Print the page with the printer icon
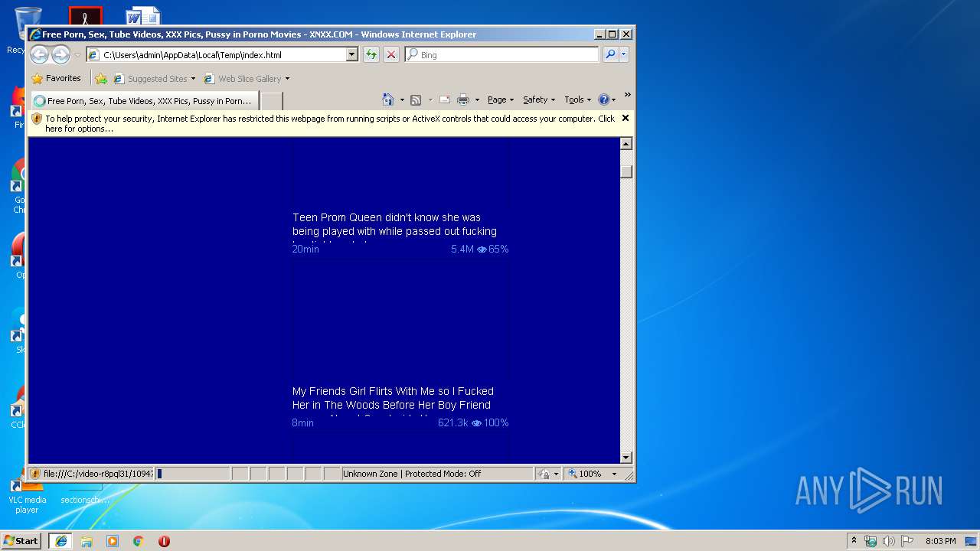980x551 pixels. click(463, 99)
